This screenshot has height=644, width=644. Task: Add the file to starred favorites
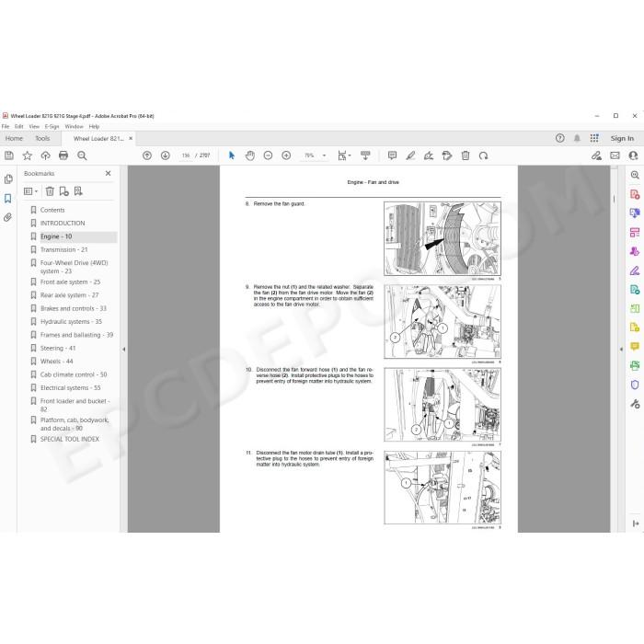pos(27,155)
